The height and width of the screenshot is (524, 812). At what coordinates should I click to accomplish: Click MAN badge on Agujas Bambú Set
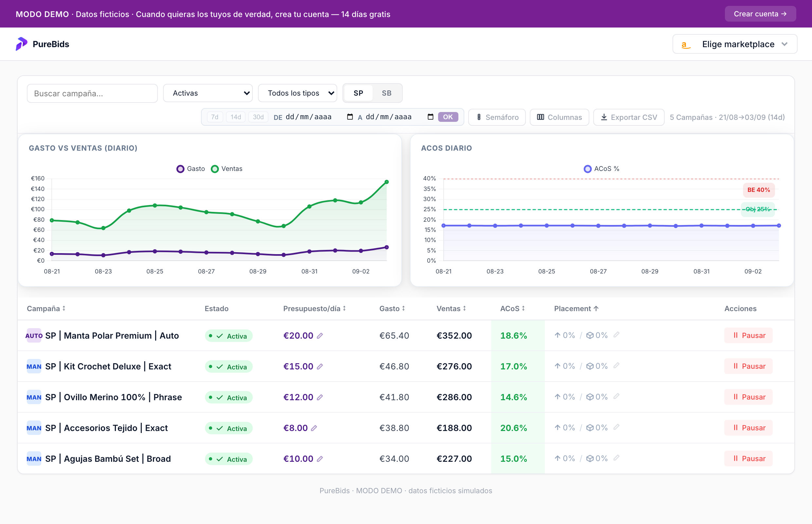34,459
